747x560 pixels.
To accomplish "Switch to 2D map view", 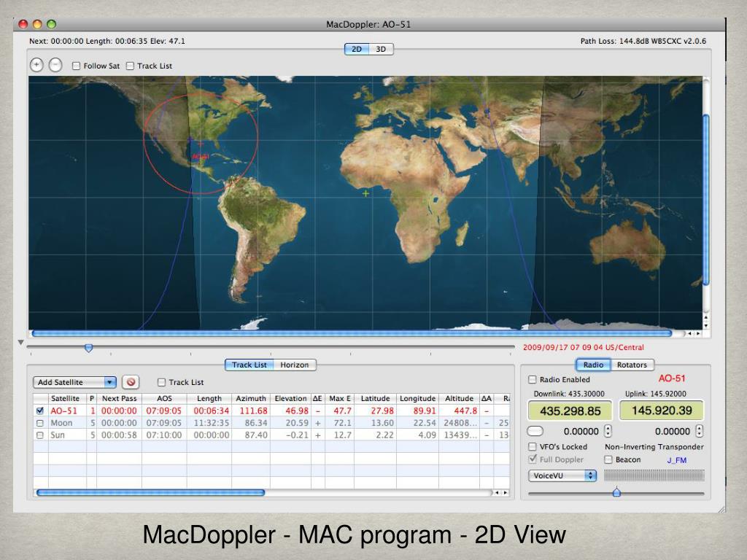I will point(356,49).
